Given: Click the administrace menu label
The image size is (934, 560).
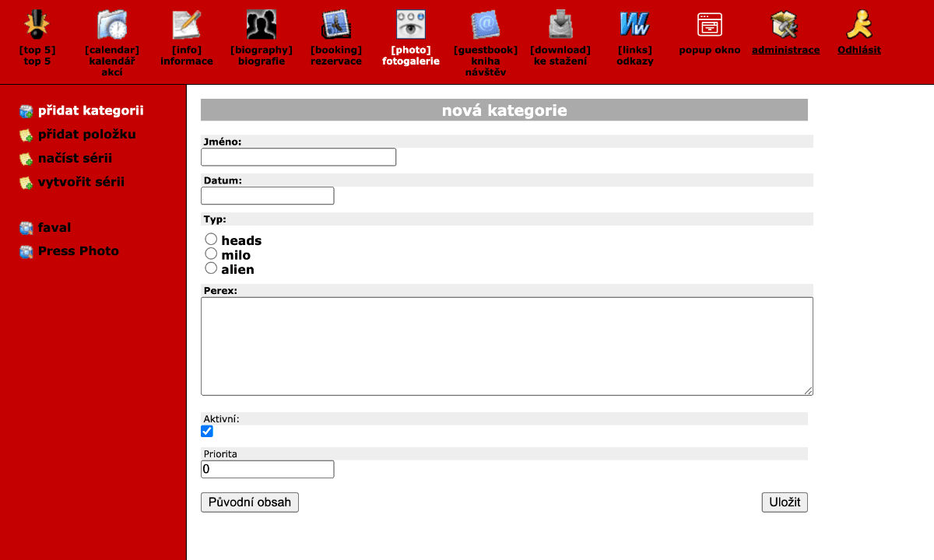Looking at the screenshot, I should coord(786,50).
